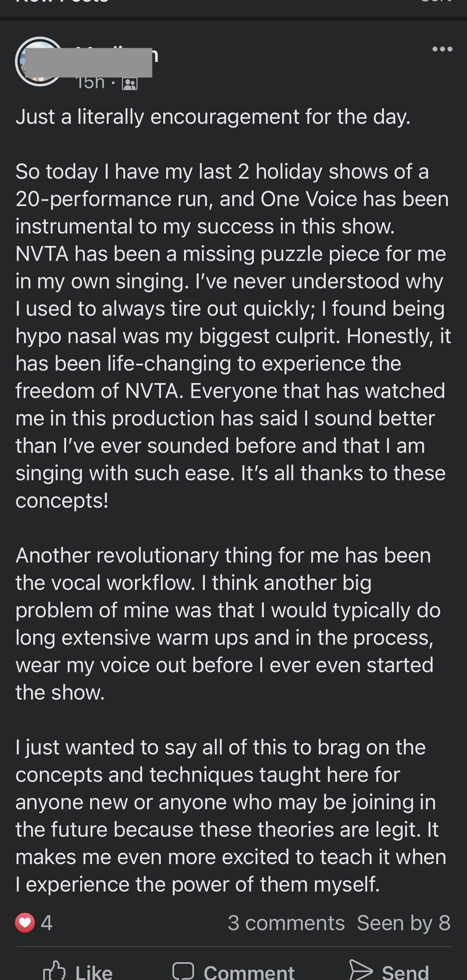467x980 pixels.
Task: Click the Like button label
Action: (94, 972)
